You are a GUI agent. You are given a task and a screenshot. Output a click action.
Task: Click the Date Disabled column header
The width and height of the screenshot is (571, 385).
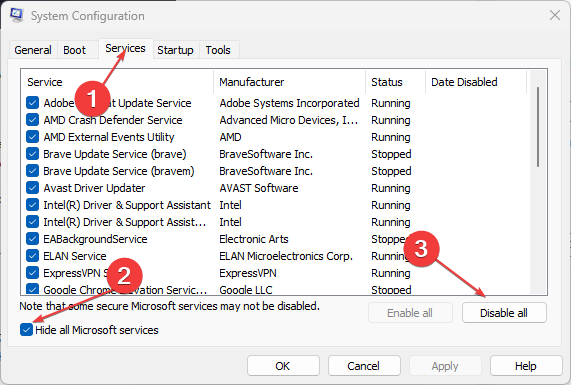pyautogui.click(x=476, y=82)
